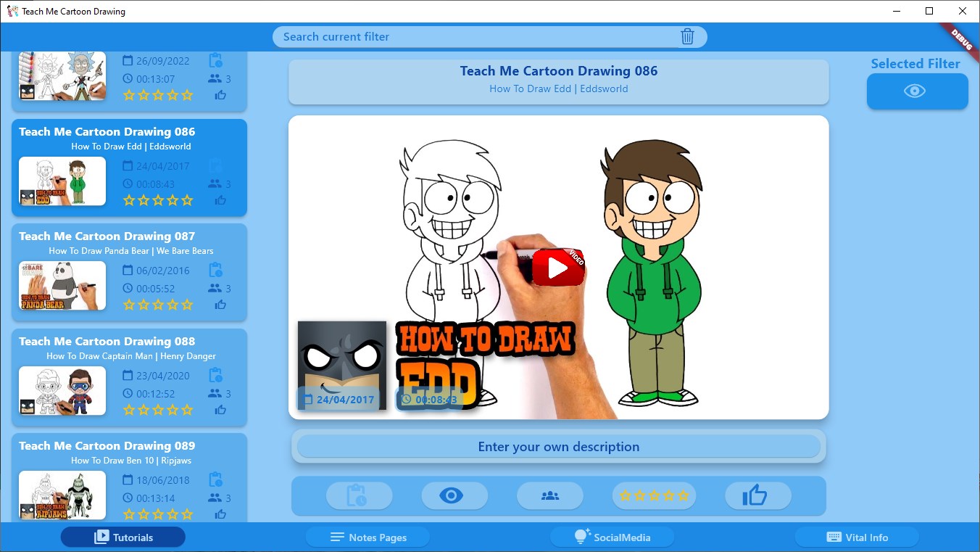Click the clipboard icon on card 086
This screenshot has height=552, width=980.
215,166
